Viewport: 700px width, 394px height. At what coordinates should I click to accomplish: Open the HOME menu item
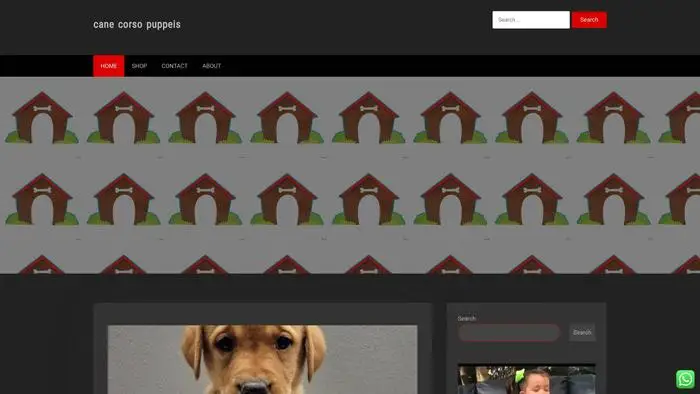coord(108,66)
